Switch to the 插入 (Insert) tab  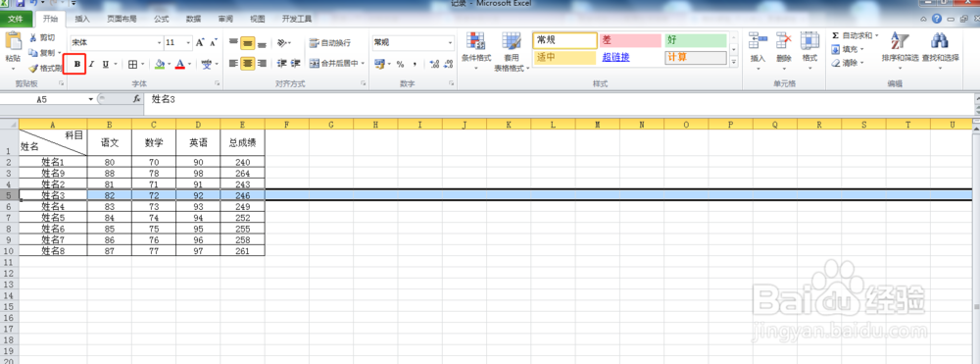click(82, 19)
